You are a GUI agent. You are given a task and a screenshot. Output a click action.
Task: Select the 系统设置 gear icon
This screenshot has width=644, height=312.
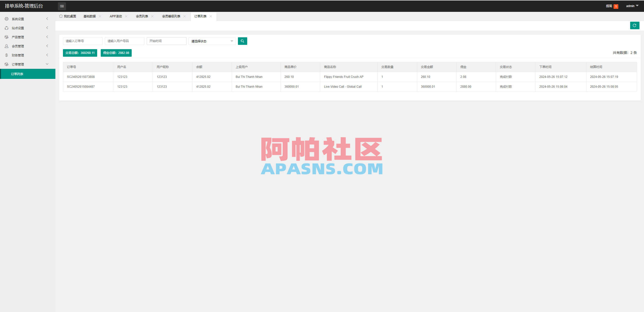tap(7, 19)
